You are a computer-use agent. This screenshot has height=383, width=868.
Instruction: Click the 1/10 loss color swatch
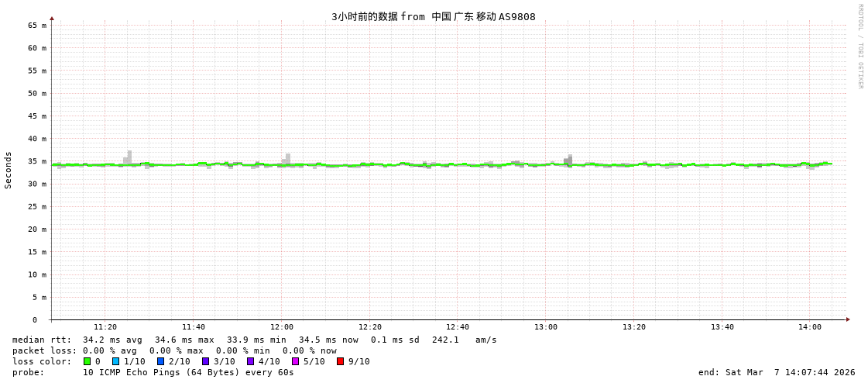[x=115, y=361]
